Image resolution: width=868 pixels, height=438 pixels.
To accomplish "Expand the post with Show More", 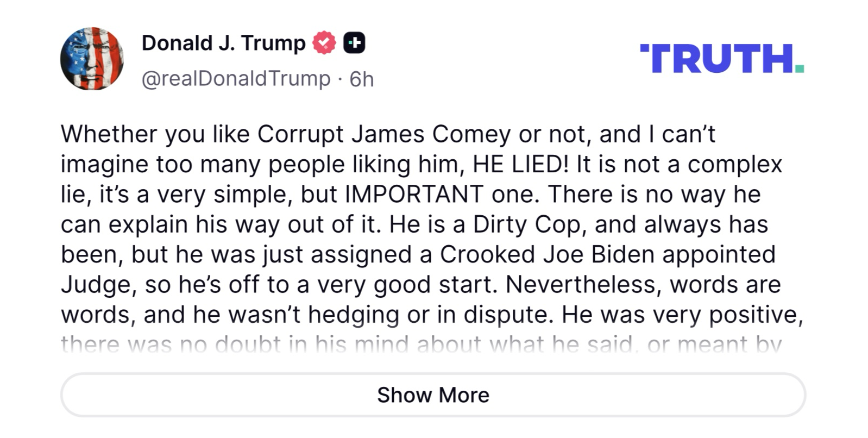I will click(433, 395).
